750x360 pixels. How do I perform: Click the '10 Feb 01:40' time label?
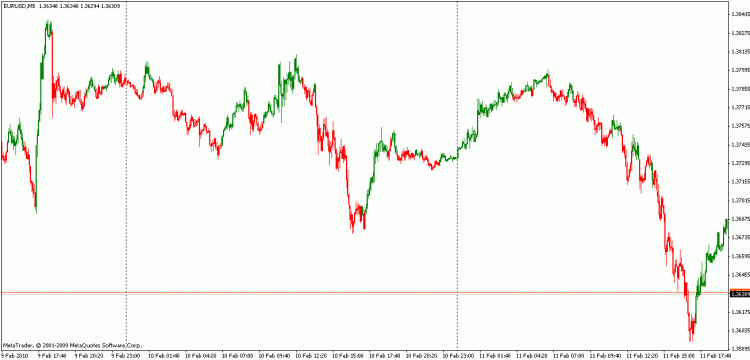pyautogui.click(x=163, y=356)
